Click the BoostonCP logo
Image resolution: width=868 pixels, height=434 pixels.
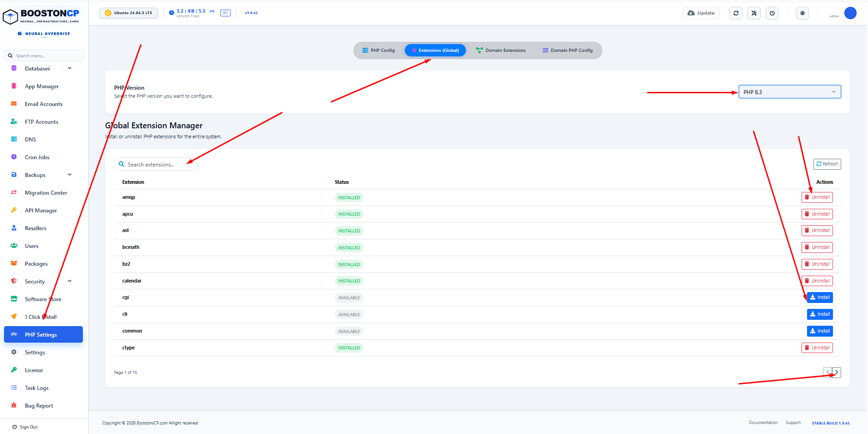tap(41, 16)
